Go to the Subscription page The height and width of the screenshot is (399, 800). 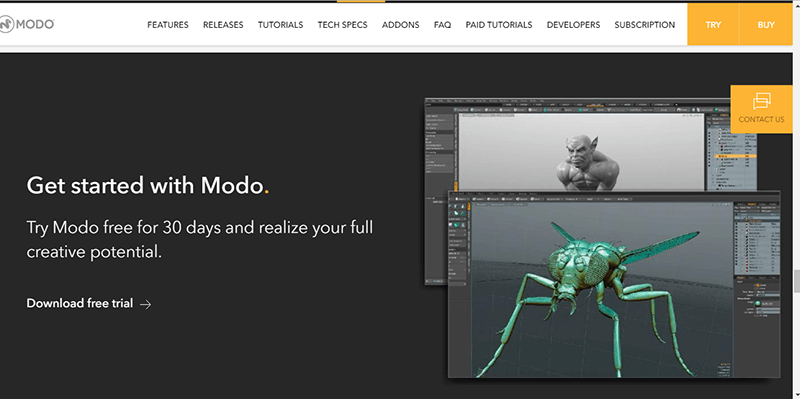pyautogui.click(x=644, y=24)
